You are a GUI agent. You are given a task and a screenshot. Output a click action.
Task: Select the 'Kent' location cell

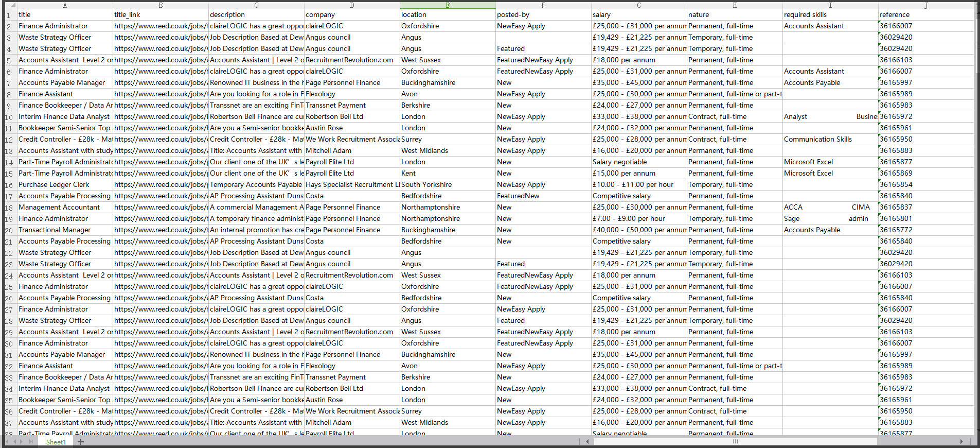(448, 174)
